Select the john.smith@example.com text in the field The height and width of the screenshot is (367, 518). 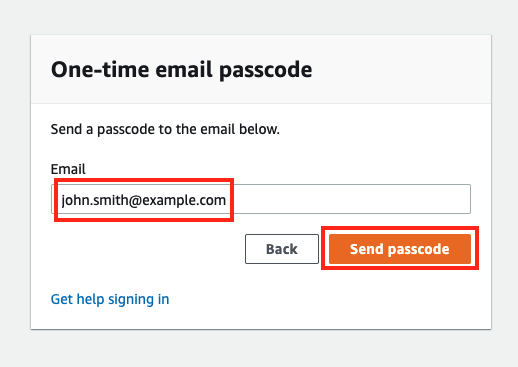click(144, 200)
